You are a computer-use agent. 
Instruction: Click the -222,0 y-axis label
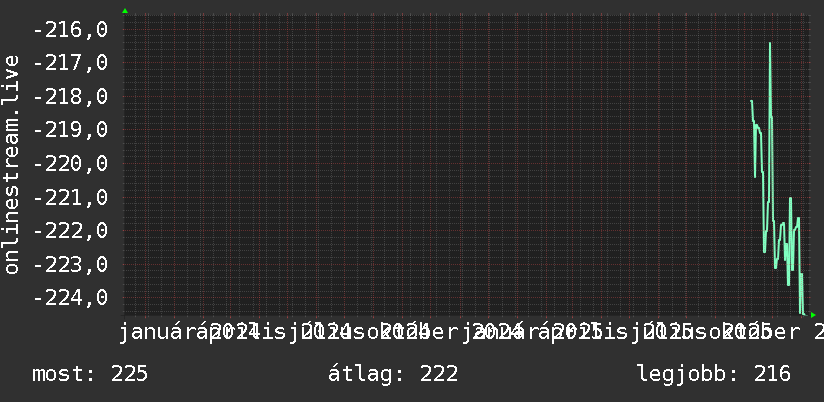point(70,231)
